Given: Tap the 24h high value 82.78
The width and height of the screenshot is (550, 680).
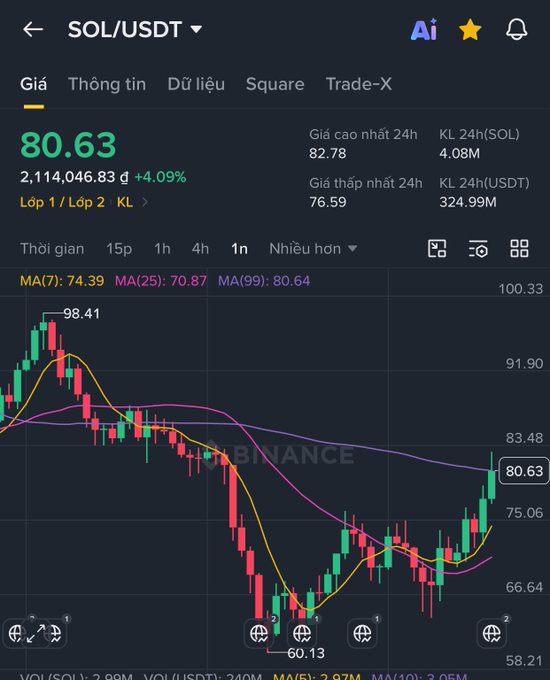Looking at the screenshot, I should pyautogui.click(x=327, y=154).
